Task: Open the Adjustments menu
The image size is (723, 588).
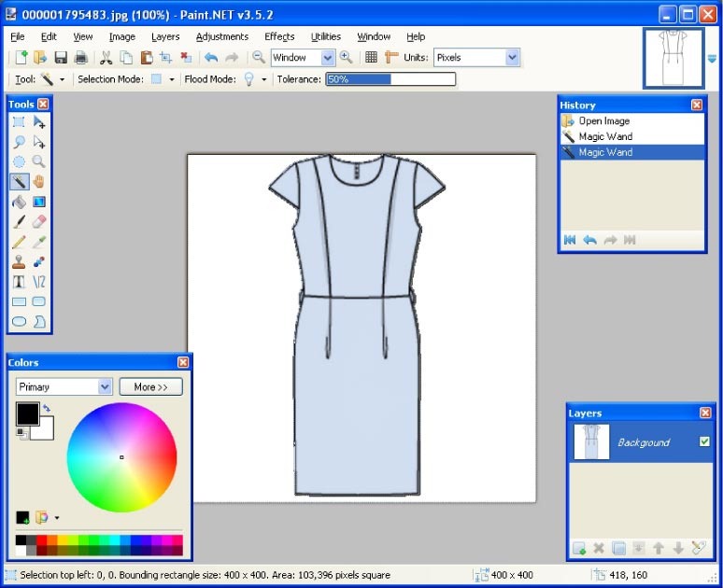Action: click(x=221, y=36)
